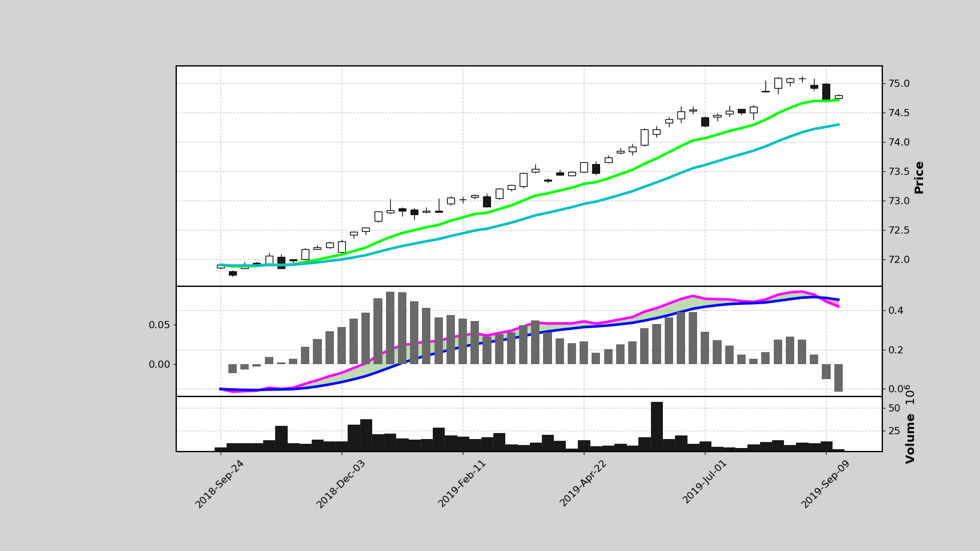Screen dimensions: 980x551
Task: Click the 72.0 price tick label
Action: 900,260
